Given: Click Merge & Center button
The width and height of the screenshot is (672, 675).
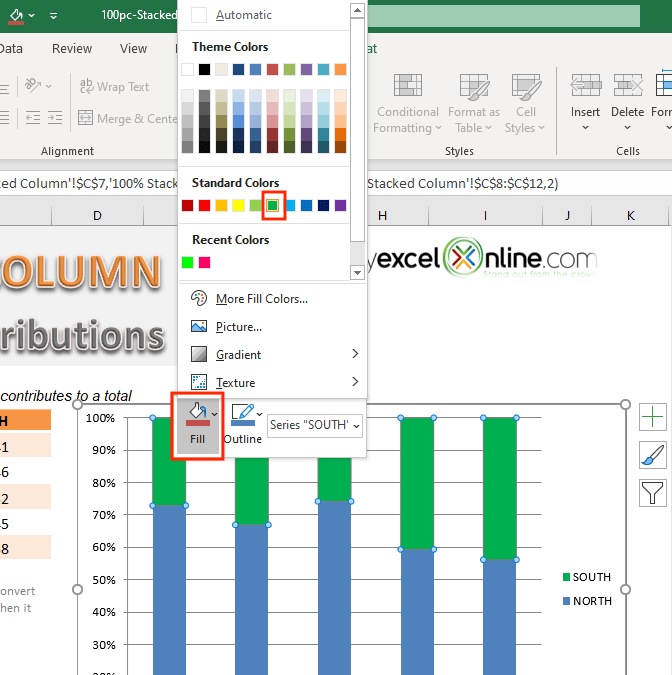Looking at the screenshot, I should pos(128,118).
